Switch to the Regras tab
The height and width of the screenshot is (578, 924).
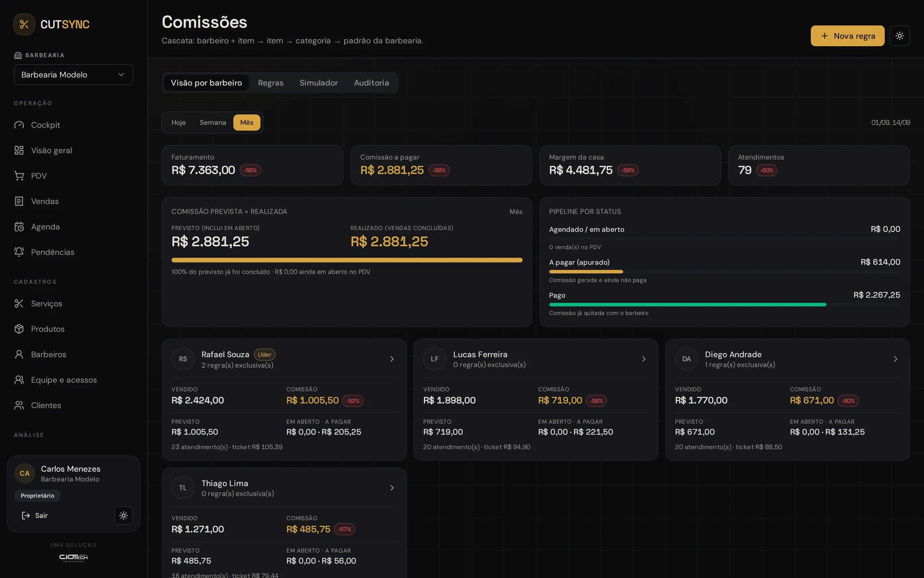coord(271,83)
